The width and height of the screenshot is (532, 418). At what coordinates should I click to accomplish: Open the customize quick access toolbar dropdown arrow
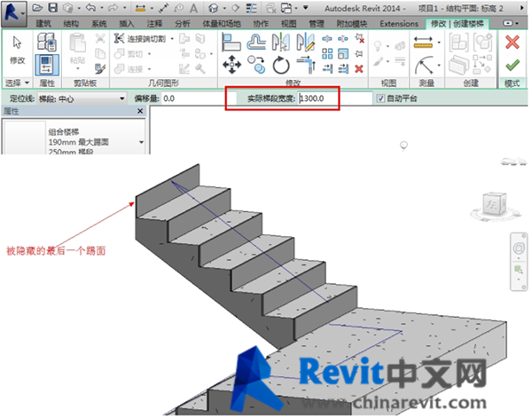click(x=306, y=7)
